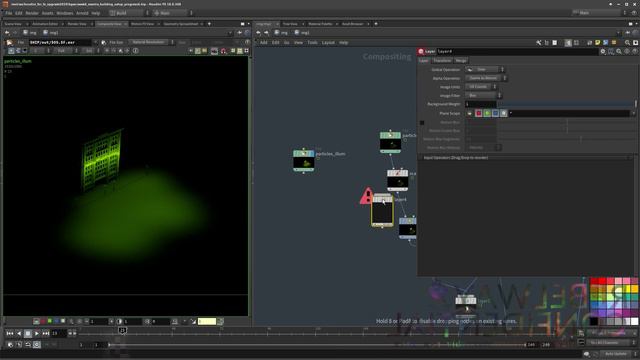Toggle the green channel in Plane Scope
Viewport: 640px width, 360px height.
click(487, 113)
